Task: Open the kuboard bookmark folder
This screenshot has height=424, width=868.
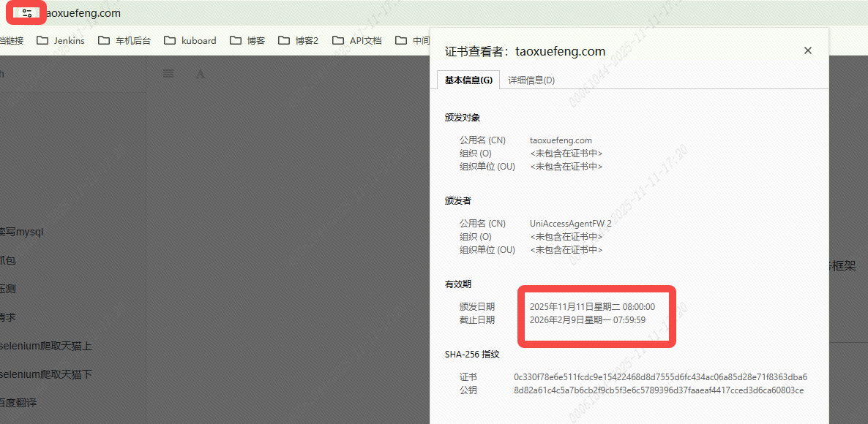Action: 190,41
